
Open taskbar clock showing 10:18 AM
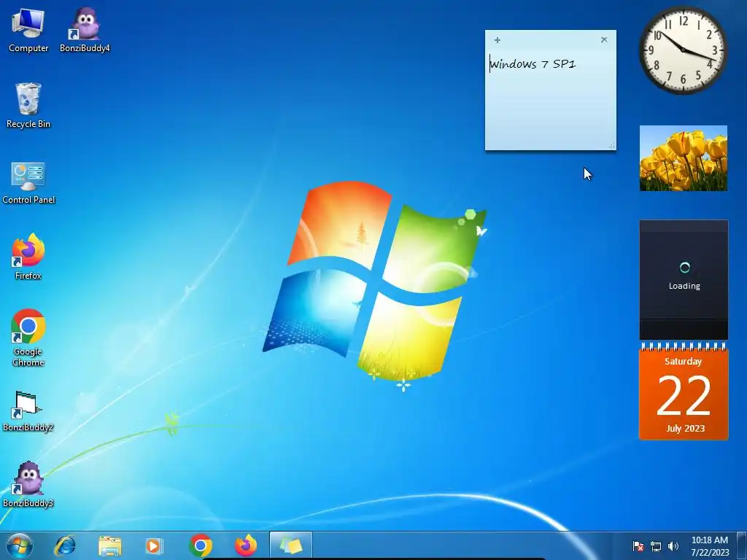(709, 546)
